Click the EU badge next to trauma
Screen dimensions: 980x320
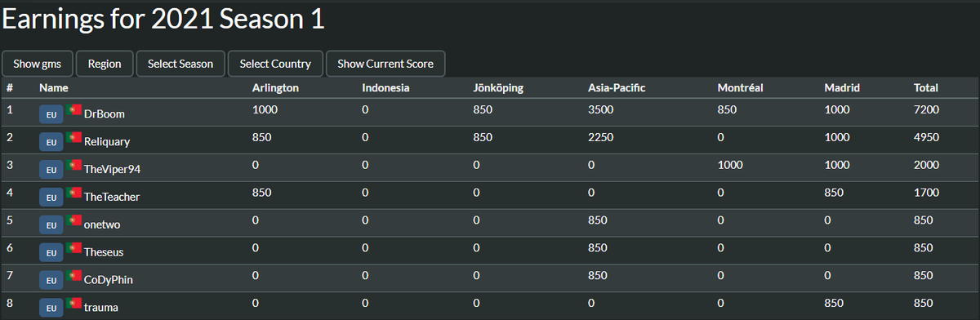click(x=51, y=308)
